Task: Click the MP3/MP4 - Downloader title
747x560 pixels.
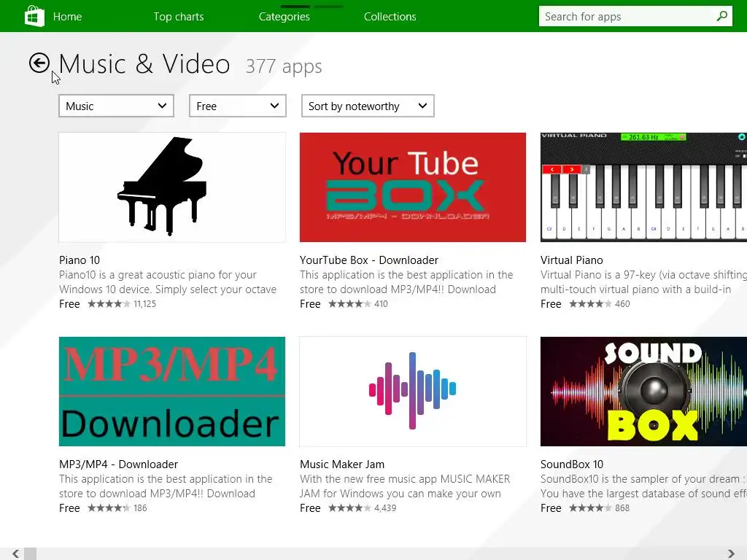Action: point(118,464)
